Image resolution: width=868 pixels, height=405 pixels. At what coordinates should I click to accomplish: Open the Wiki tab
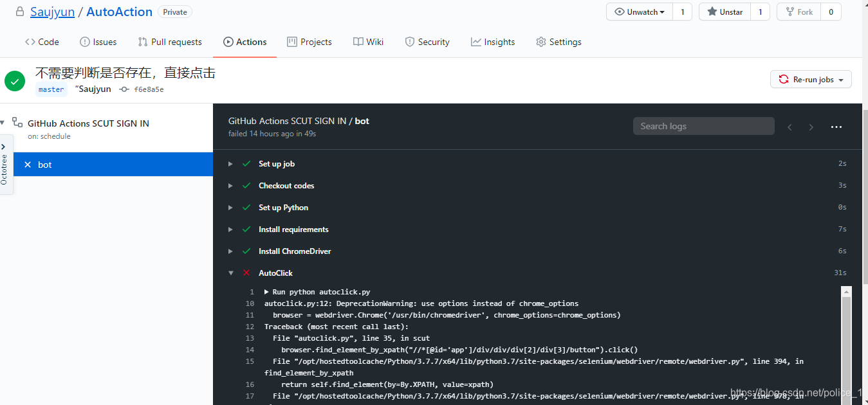click(368, 42)
